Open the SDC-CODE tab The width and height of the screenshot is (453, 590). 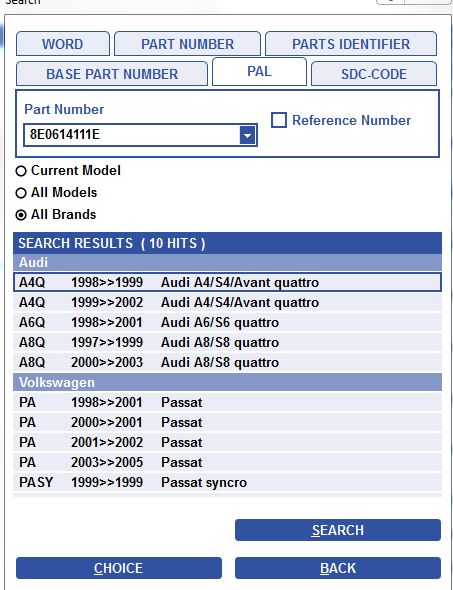tap(374, 74)
